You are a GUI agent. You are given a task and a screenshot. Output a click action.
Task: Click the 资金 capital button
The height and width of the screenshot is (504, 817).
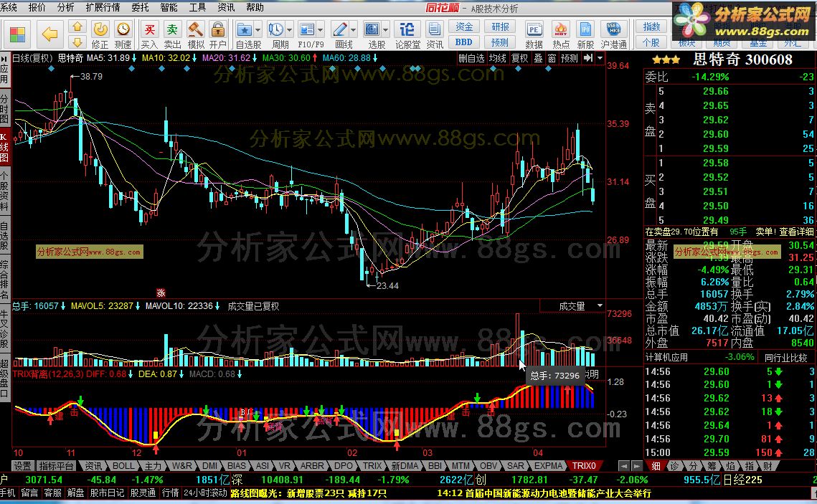click(463, 27)
